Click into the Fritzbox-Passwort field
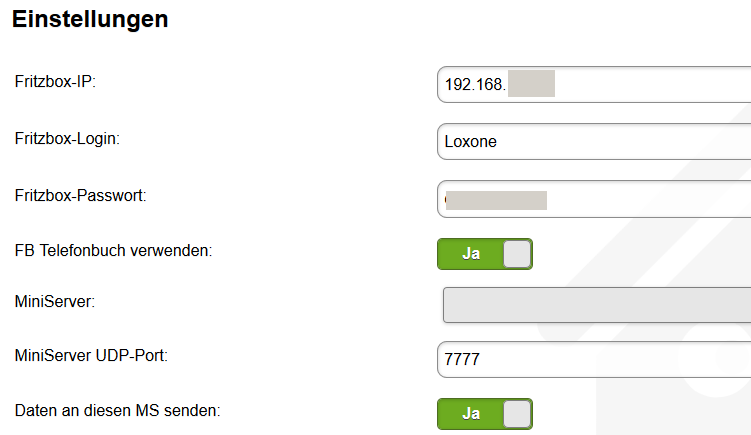This screenshot has height=435, width=751. pos(650,199)
